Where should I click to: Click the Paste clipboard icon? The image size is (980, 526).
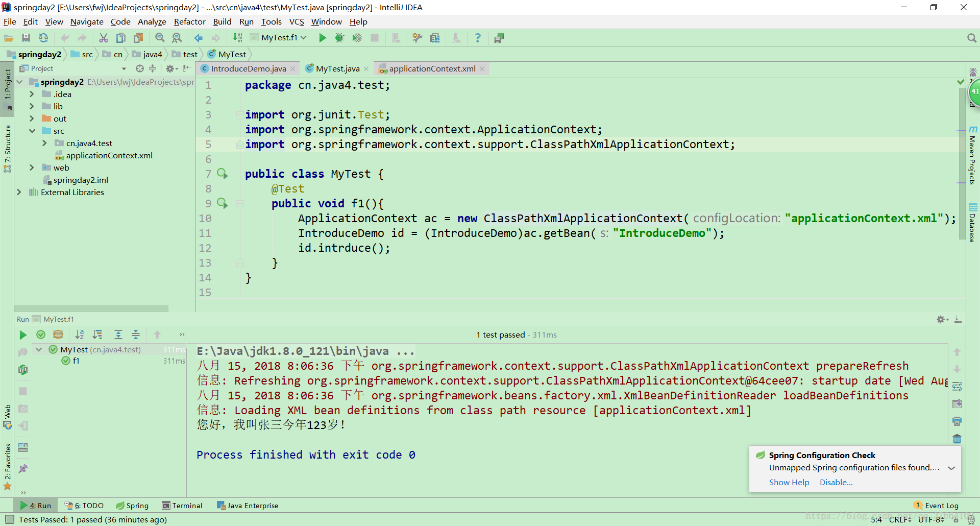pyautogui.click(x=138, y=38)
